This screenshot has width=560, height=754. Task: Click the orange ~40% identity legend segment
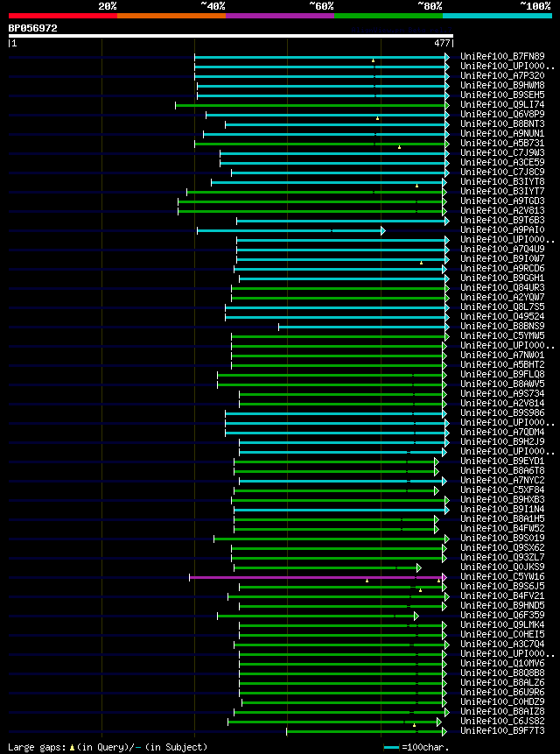pyautogui.click(x=171, y=16)
